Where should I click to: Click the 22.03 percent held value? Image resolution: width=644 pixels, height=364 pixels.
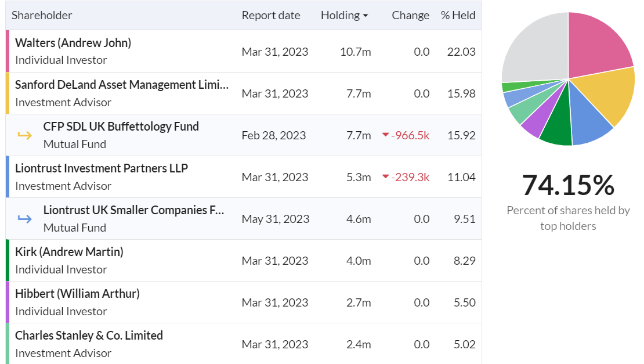[x=461, y=52]
